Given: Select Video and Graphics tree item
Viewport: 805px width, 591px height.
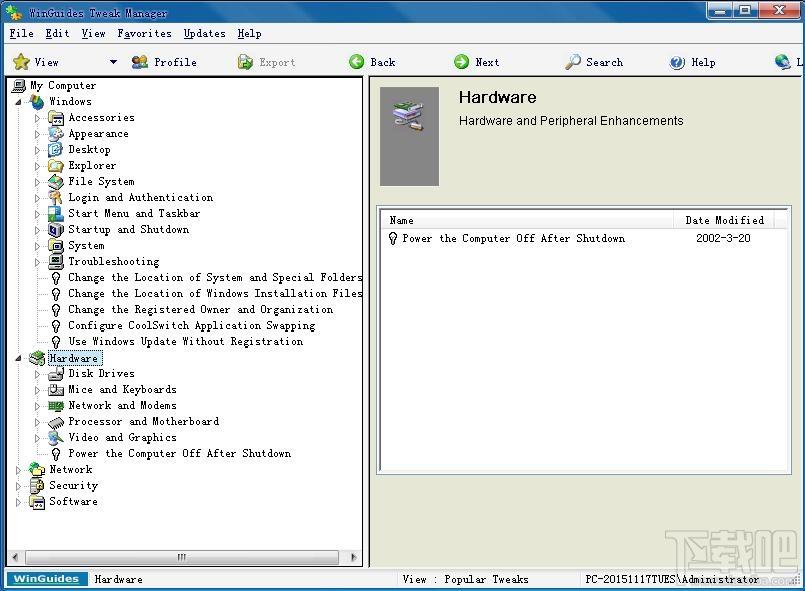Looking at the screenshot, I should coord(122,438).
